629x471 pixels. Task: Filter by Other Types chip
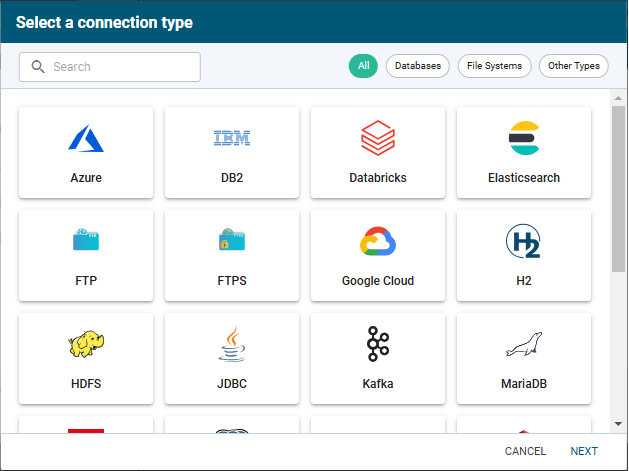(x=574, y=66)
